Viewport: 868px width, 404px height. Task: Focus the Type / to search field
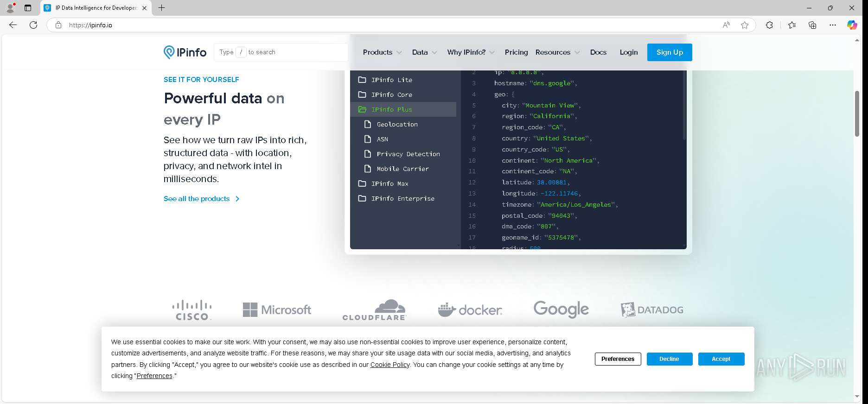pyautogui.click(x=281, y=52)
